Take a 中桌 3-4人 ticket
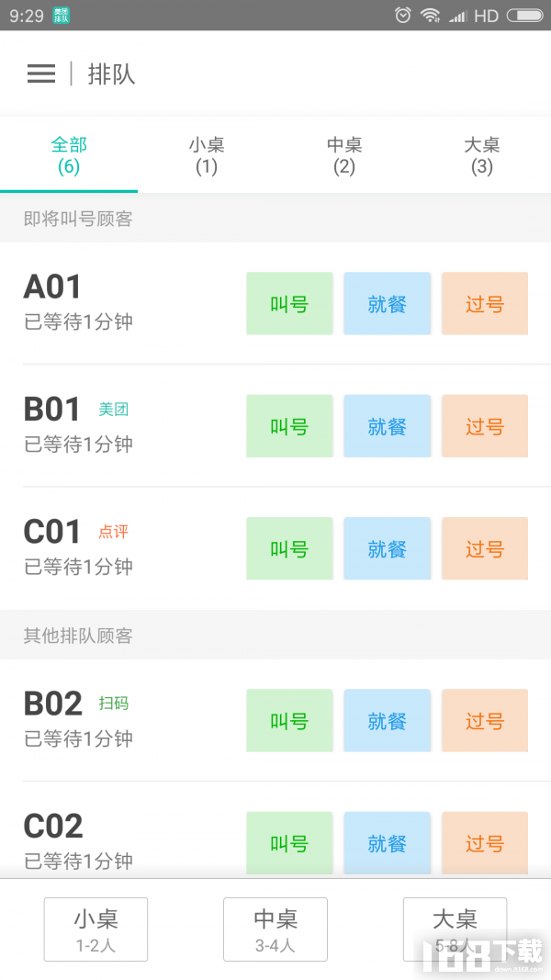 click(275, 929)
